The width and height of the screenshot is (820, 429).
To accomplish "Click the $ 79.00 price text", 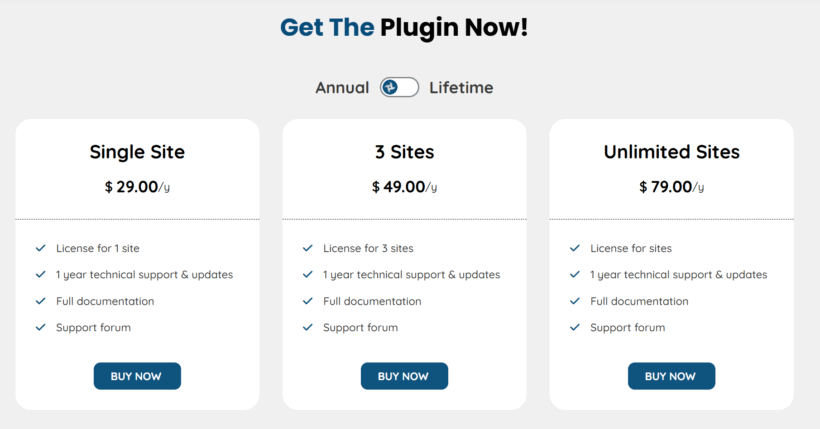I will coord(666,186).
